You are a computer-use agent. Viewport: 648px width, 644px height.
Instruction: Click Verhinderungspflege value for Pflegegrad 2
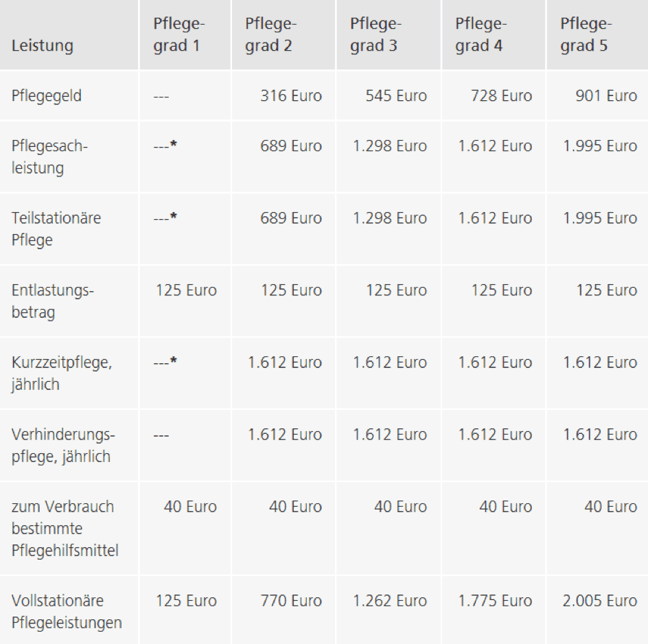(x=285, y=435)
